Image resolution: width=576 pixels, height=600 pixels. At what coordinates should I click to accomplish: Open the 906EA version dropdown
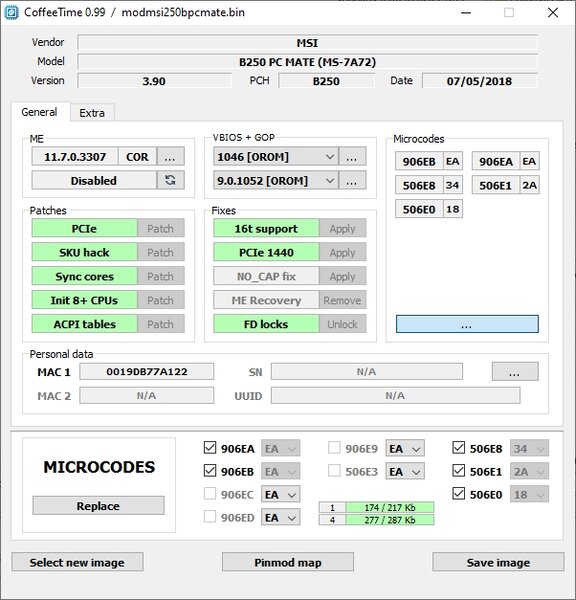(281, 448)
